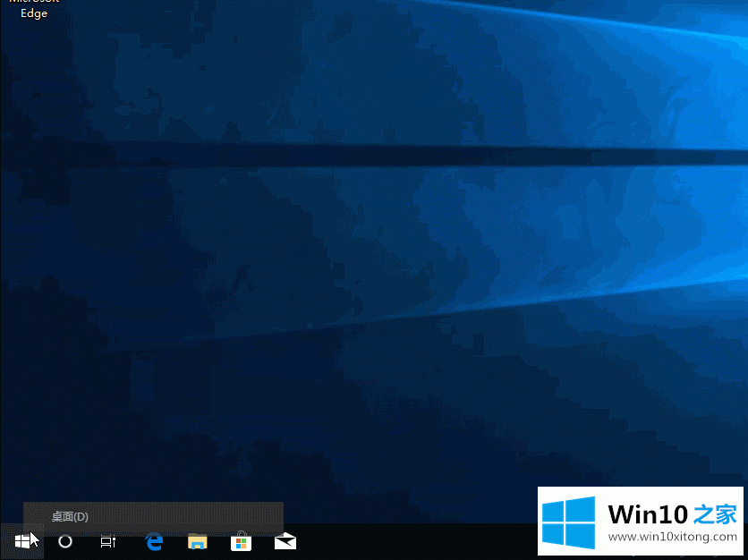This screenshot has width=748, height=560.
Task: Open Task View on the taskbar
Action: 108,541
